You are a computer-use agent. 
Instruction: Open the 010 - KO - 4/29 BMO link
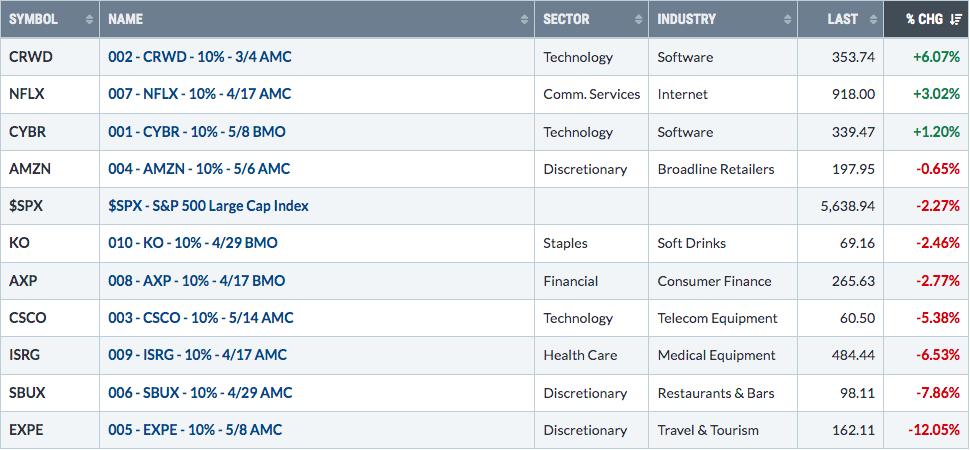point(192,243)
